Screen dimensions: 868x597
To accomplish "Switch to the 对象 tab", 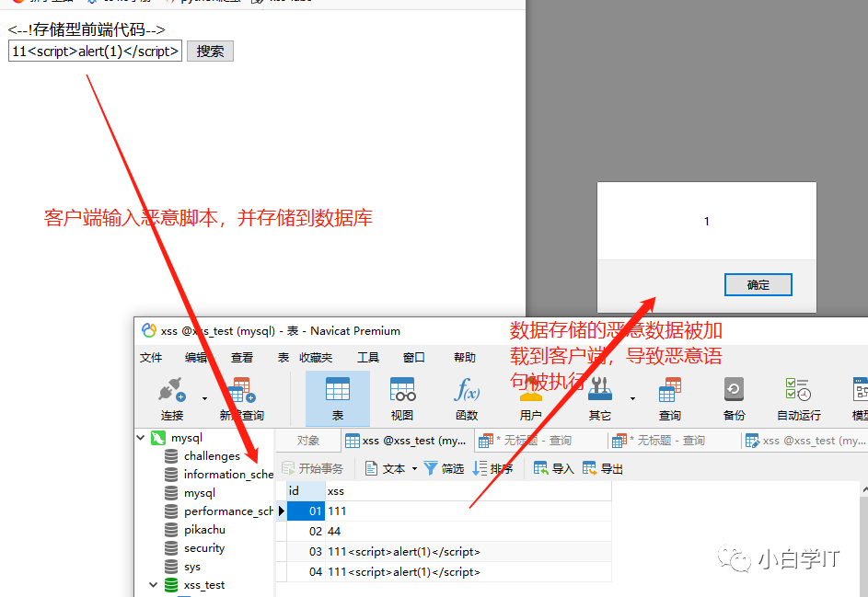I will click(x=308, y=441).
